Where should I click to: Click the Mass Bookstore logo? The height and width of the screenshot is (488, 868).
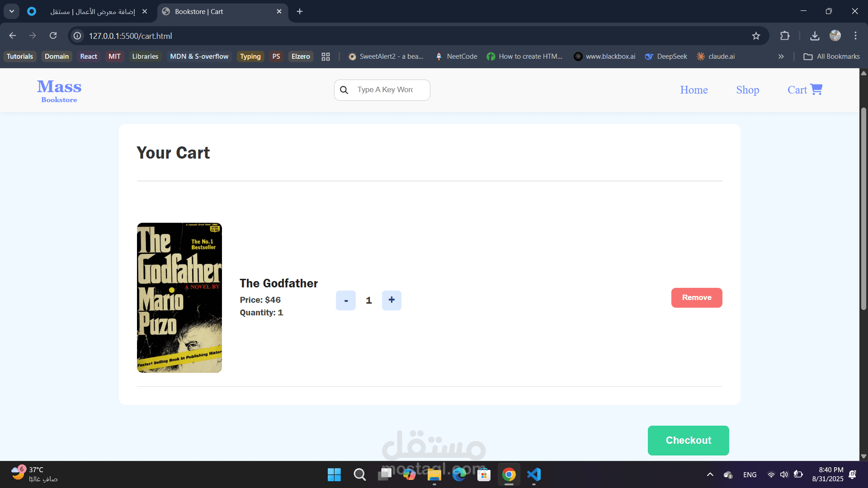59,90
